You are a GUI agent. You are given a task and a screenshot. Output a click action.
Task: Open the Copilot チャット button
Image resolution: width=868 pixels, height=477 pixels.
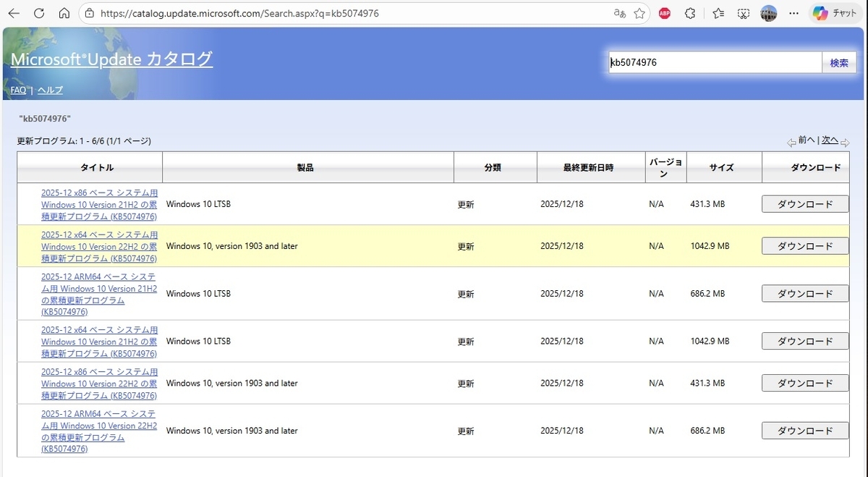tap(835, 13)
